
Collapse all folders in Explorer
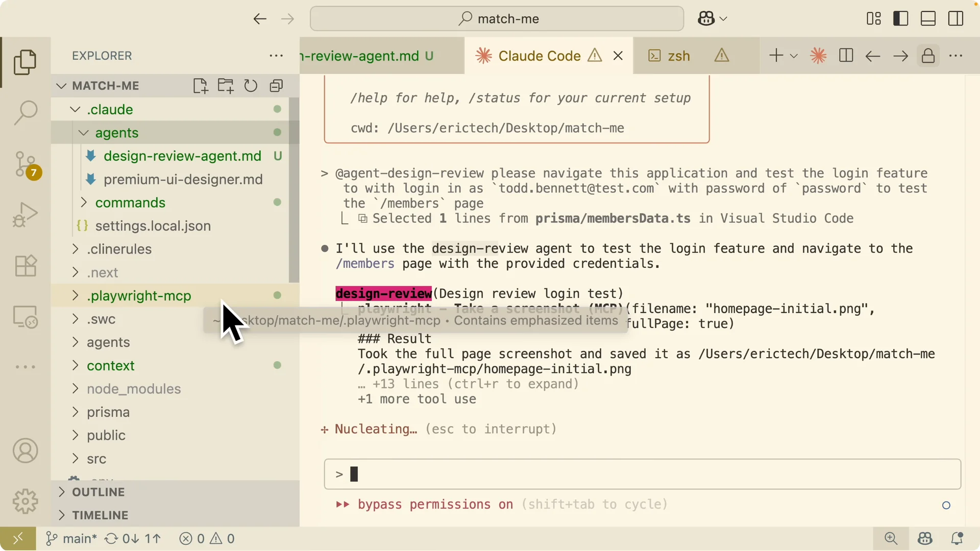point(276,86)
